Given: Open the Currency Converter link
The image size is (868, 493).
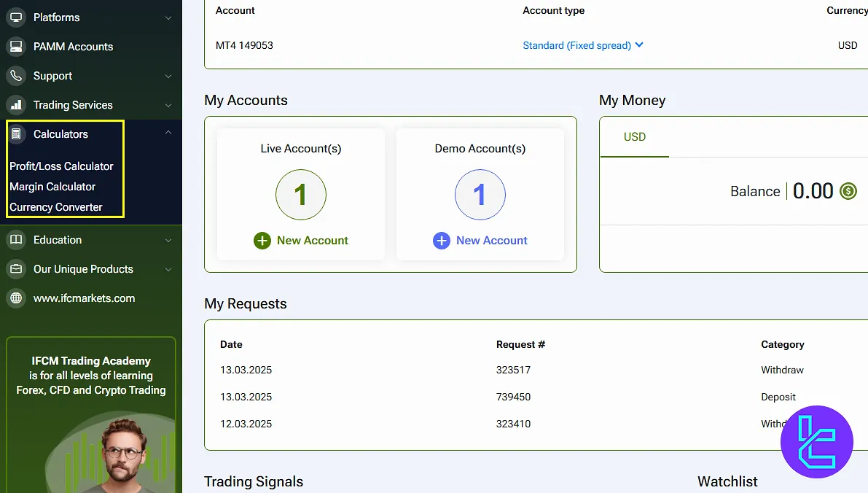Looking at the screenshot, I should pyautogui.click(x=56, y=207).
